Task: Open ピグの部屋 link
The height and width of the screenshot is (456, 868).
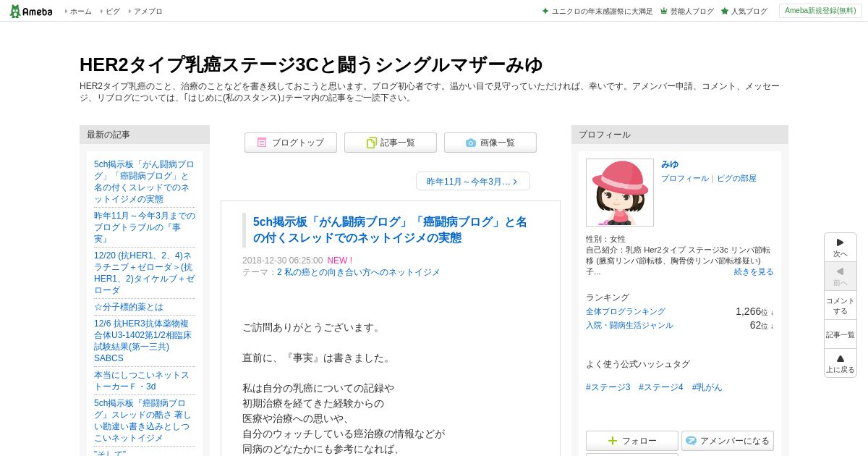Action: [736, 178]
